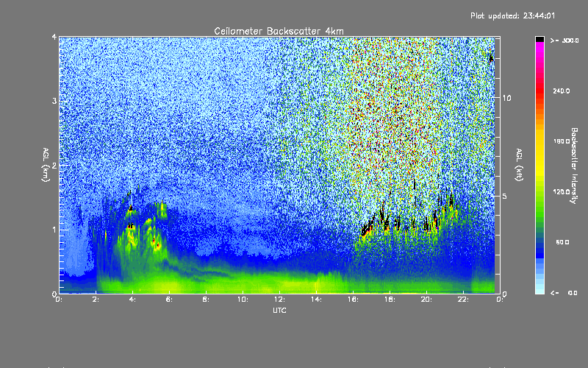Click the black top of the colorbar
Screen dimensions: 588x368
[x=539, y=39]
